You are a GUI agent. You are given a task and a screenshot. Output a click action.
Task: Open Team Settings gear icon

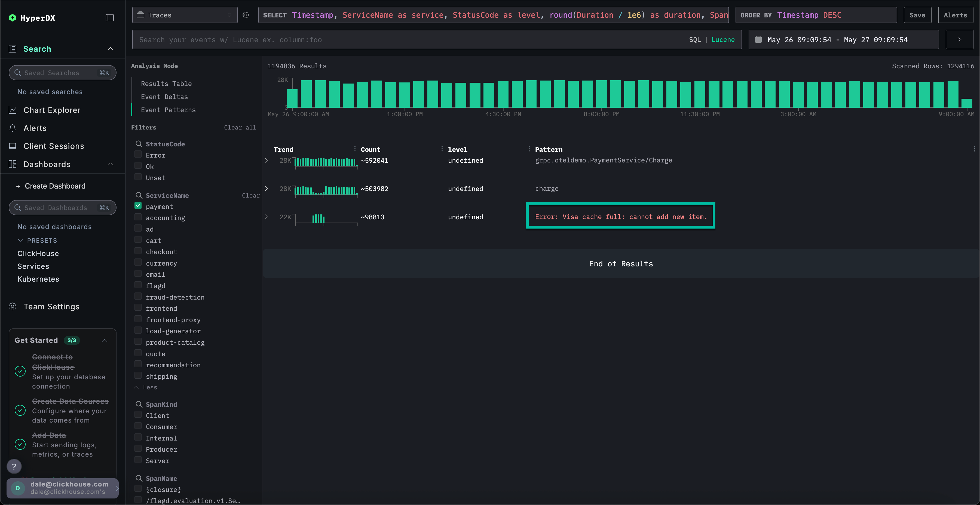[x=13, y=306]
